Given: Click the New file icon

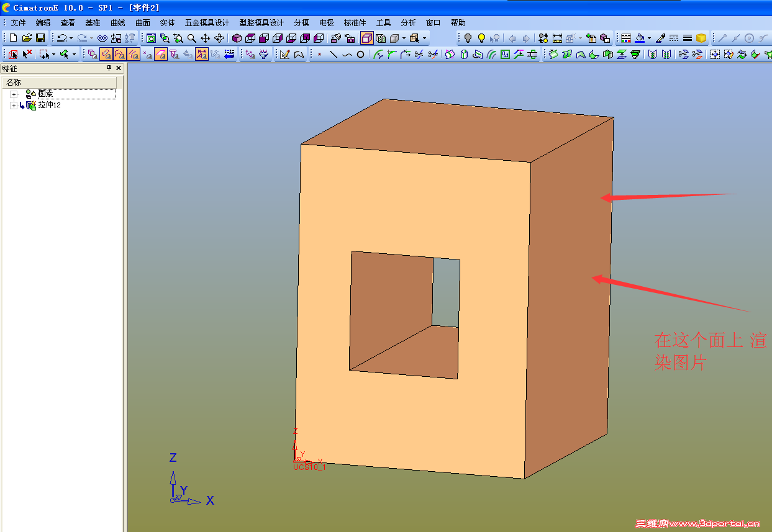Looking at the screenshot, I should coord(13,38).
